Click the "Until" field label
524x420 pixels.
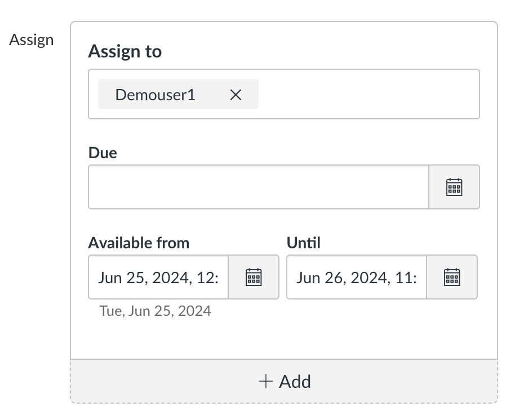[x=303, y=243]
